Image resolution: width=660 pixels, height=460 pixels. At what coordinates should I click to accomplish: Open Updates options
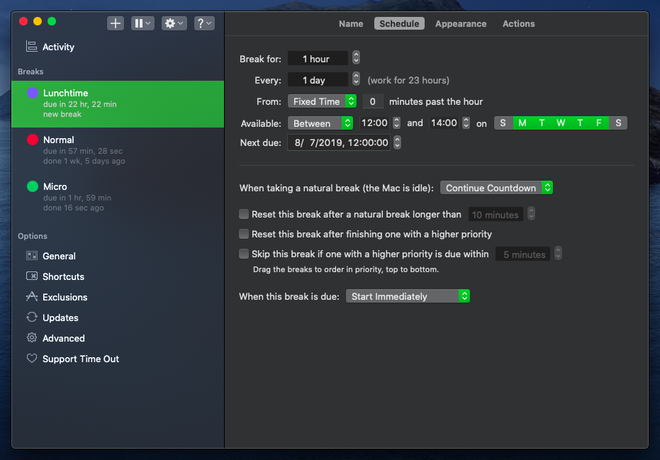(60, 318)
